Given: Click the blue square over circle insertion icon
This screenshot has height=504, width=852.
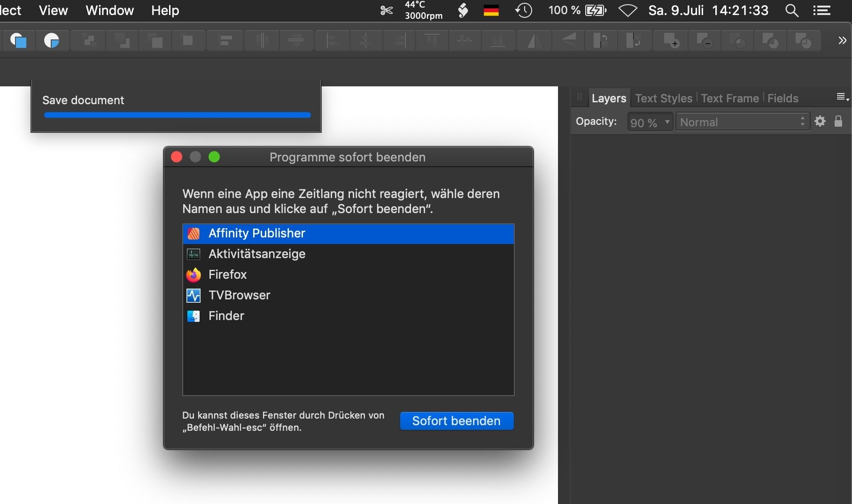Looking at the screenshot, I should 19,41.
